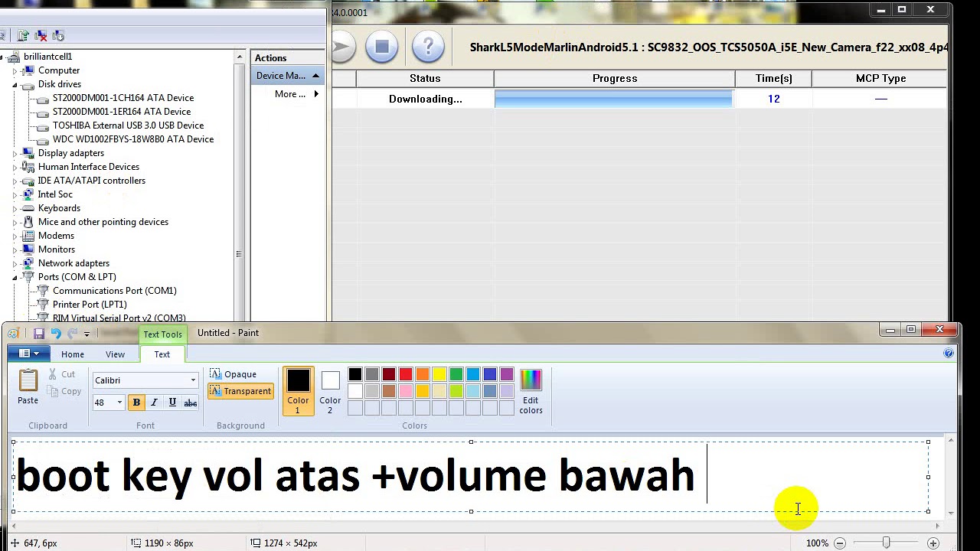Switch to the Home tab in Paint
Image resolution: width=980 pixels, height=551 pixels.
click(73, 354)
